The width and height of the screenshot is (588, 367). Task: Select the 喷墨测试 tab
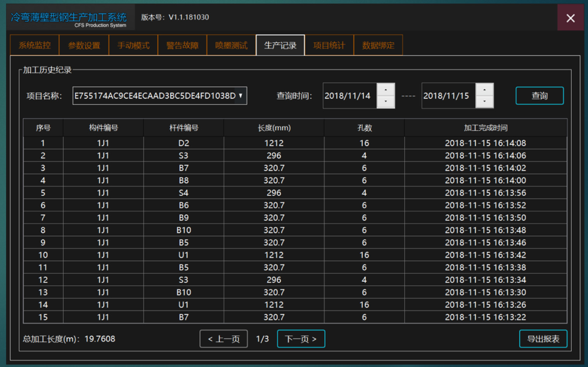pyautogui.click(x=231, y=45)
